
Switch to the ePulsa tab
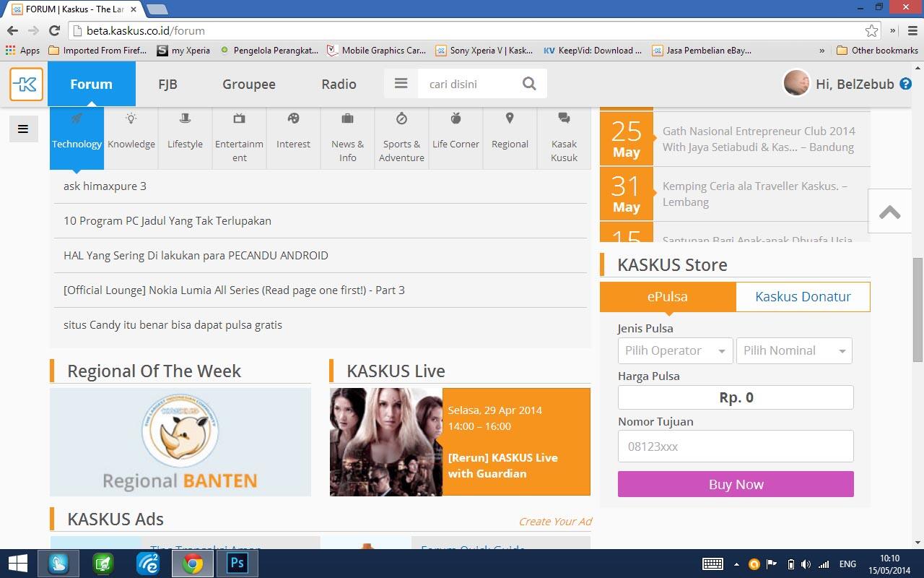click(668, 296)
